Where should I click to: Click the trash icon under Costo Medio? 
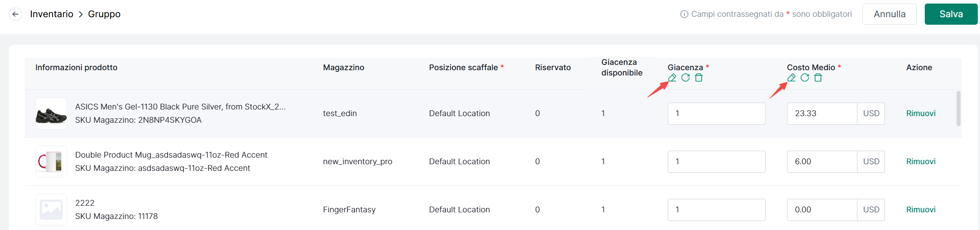pyautogui.click(x=818, y=78)
